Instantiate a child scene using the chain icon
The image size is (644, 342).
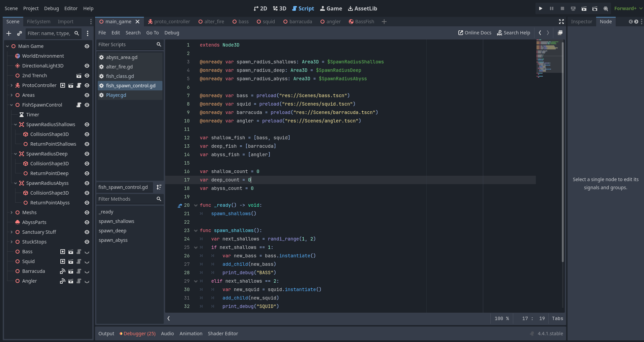point(19,33)
